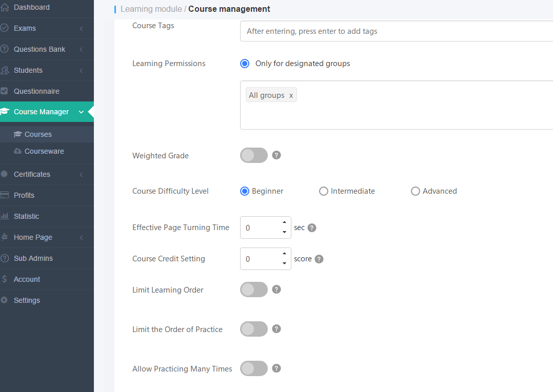The height and width of the screenshot is (392, 553).
Task: Open the Statistic section
Action: point(47,216)
